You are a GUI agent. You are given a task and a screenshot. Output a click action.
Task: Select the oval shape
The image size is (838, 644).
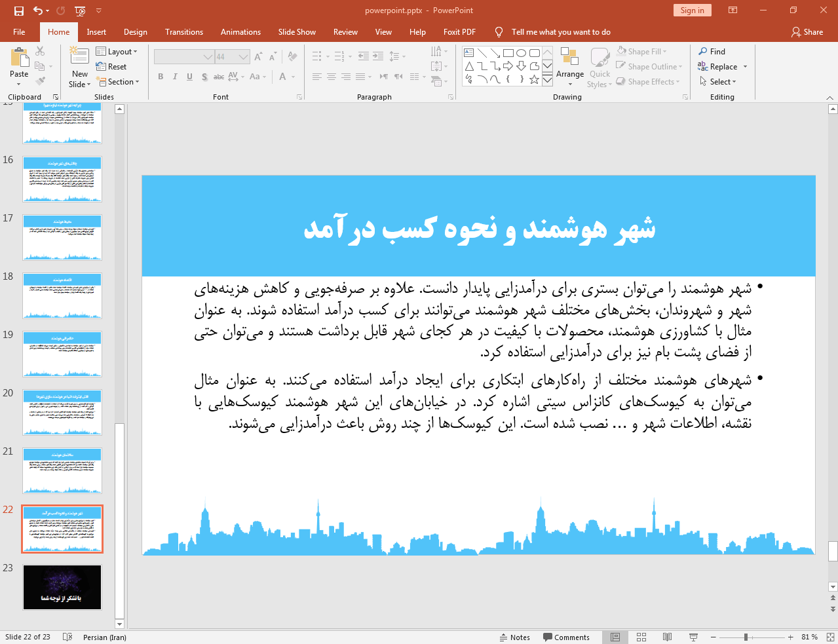tap(522, 53)
